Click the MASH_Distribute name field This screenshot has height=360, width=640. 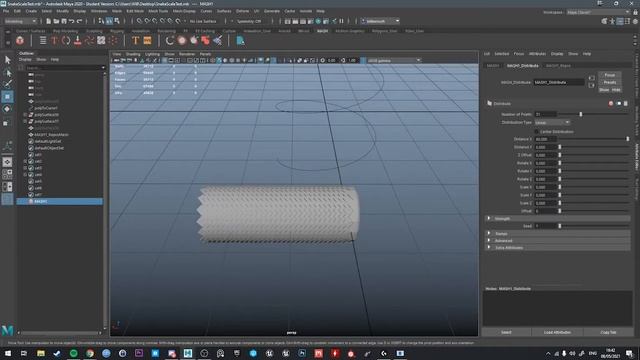[x=559, y=82]
